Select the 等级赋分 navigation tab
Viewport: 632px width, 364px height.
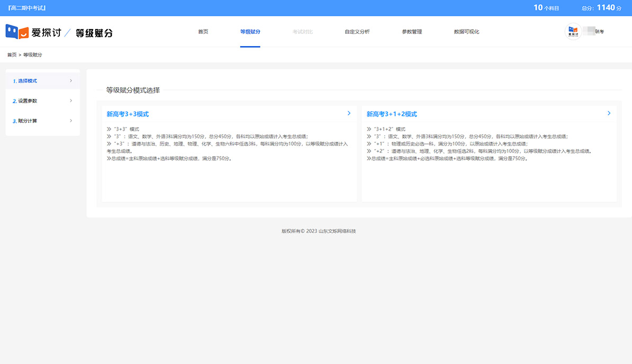pyautogui.click(x=250, y=32)
